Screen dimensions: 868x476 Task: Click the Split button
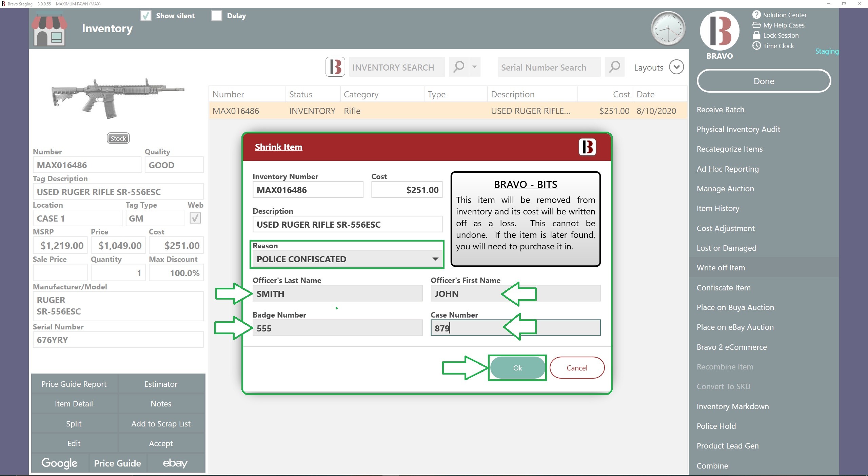[x=74, y=423]
